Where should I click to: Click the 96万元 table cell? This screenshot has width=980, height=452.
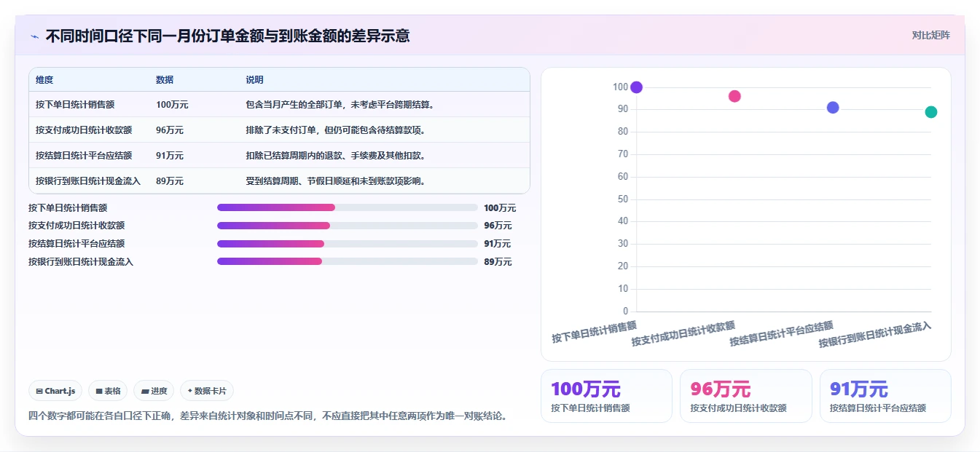tap(170, 130)
